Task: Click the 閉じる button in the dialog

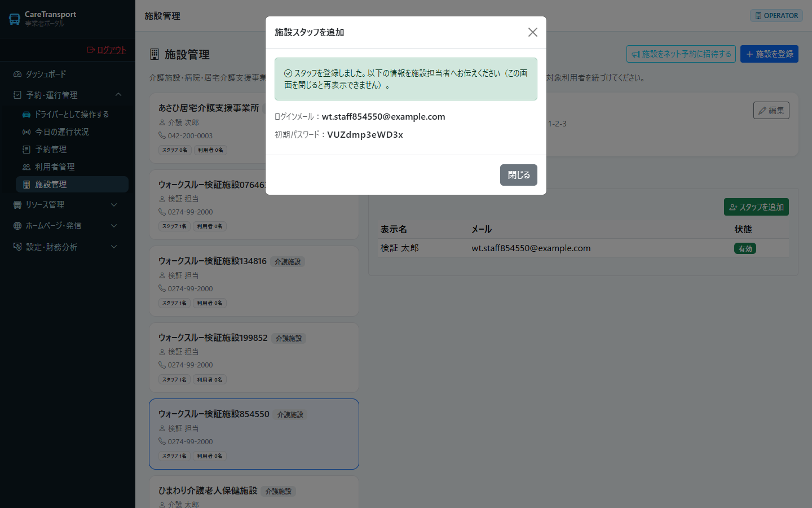Action: [x=518, y=175]
